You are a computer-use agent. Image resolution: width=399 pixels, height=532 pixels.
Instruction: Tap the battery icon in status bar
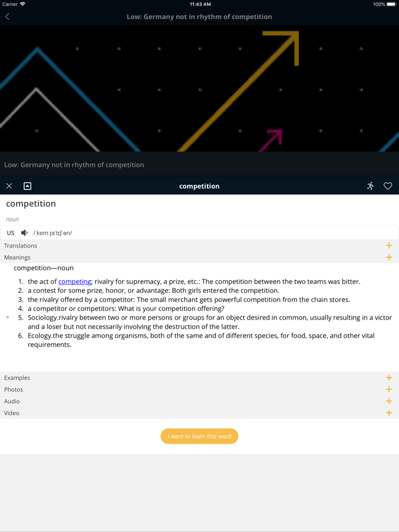[x=391, y=4]
